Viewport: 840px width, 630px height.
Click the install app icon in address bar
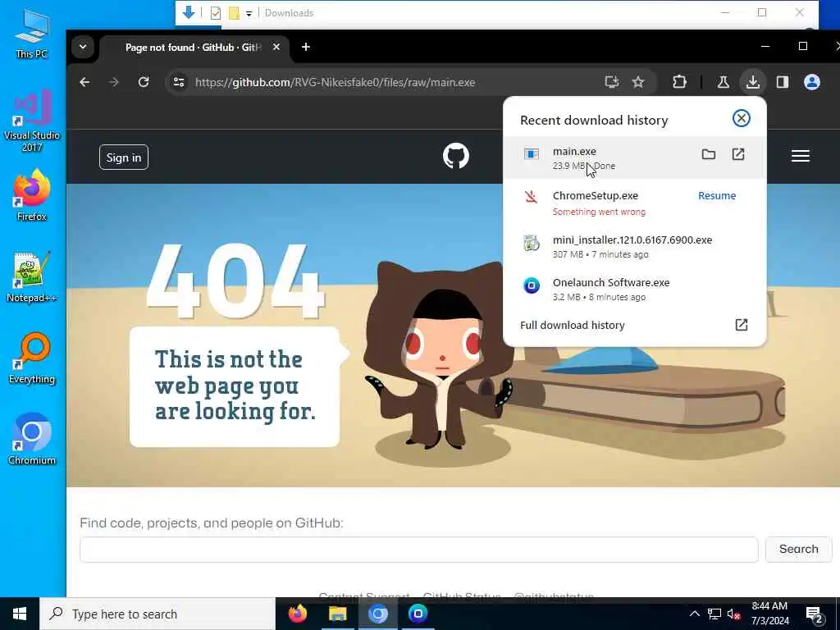(x=611, y=82)
